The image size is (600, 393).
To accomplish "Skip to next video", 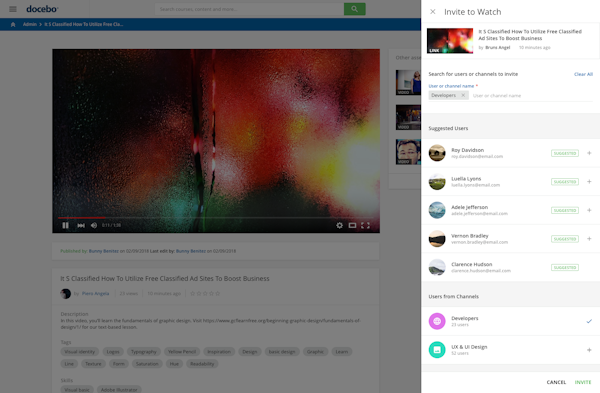I will (x=81, y=225).
